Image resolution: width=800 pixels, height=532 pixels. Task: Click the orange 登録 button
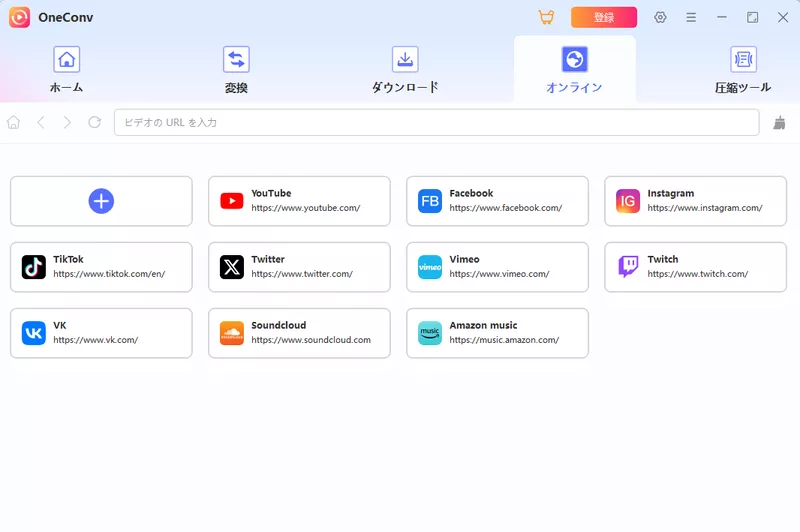coord(604,17)
